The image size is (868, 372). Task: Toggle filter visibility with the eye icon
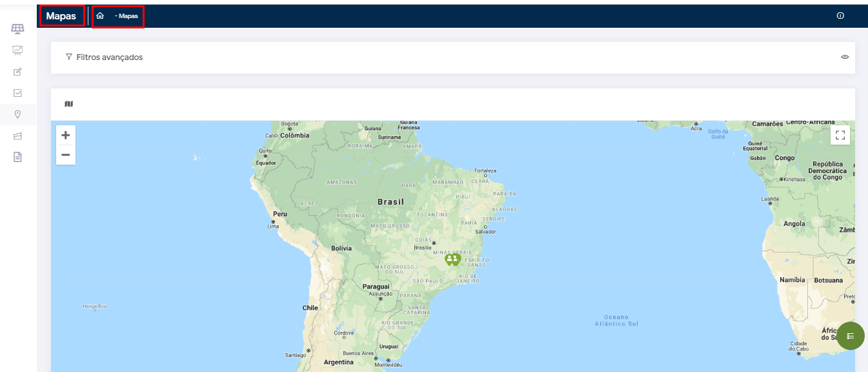tap(845, 57)
